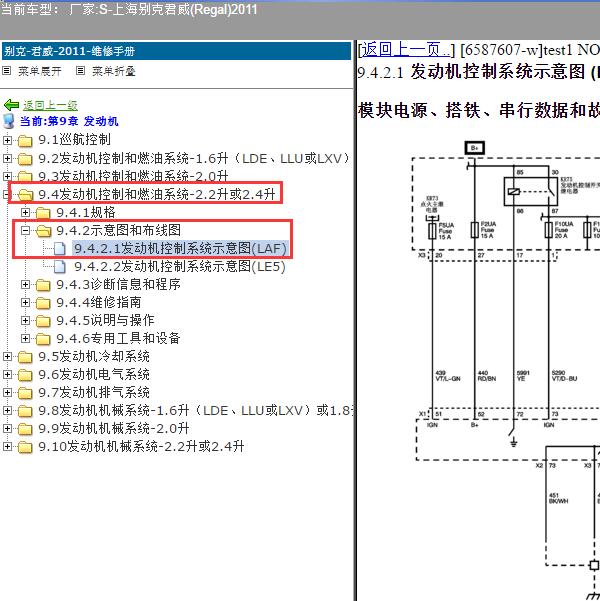Expand the 9.9发动机机械系统-2.0升 node
600x601 pixels.
[7, 429]
